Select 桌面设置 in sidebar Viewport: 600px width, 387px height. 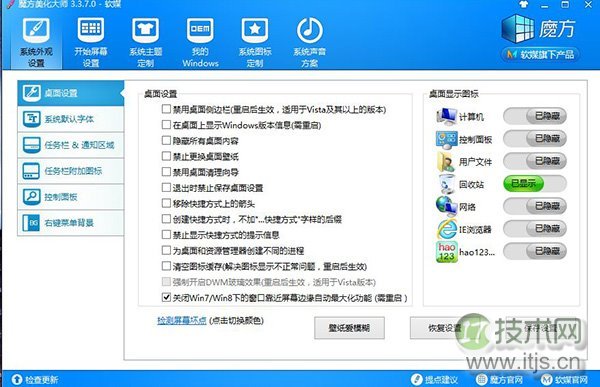(71, 93)
